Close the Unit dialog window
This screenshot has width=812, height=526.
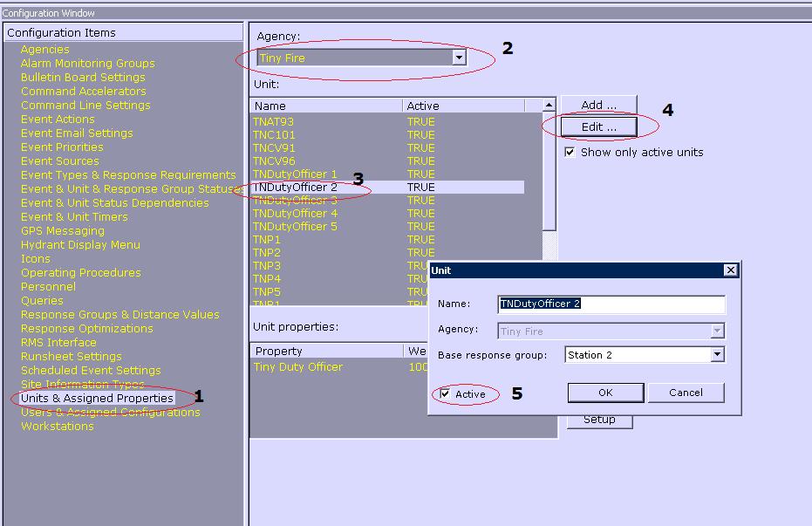point(731,270)
